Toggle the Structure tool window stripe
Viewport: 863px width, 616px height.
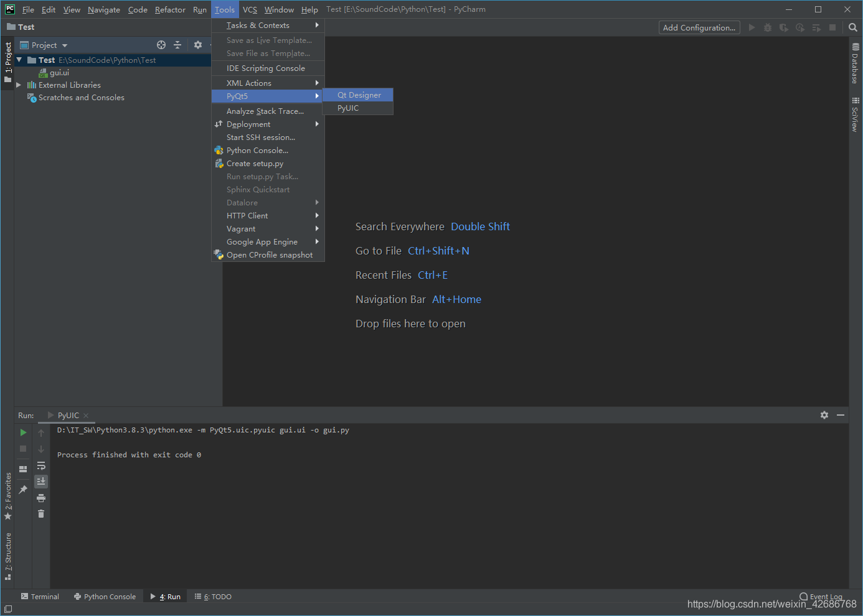click(x=7, y=556)
